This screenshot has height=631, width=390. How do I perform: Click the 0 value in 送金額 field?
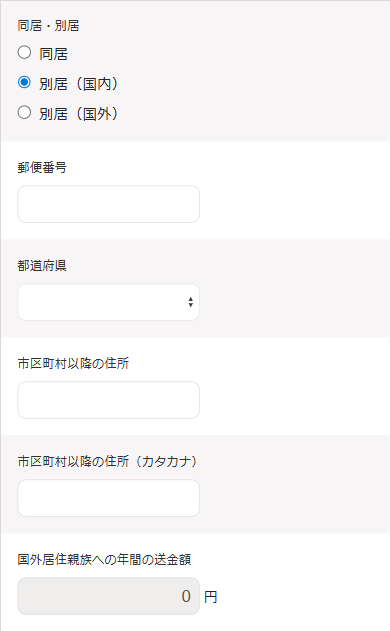click(186, 596)
